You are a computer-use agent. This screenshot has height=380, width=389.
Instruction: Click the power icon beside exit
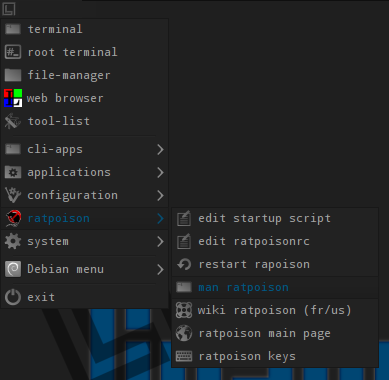point(13,297)
